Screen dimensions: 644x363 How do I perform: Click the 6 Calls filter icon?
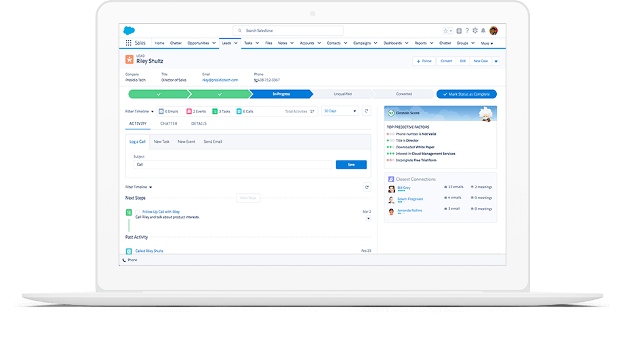coord(239,111)
